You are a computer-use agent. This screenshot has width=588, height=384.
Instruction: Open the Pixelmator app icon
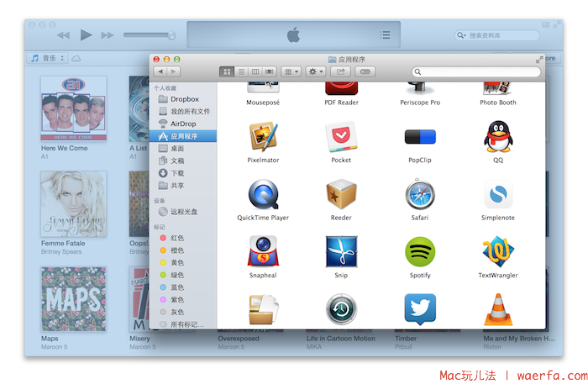(263, 137)
